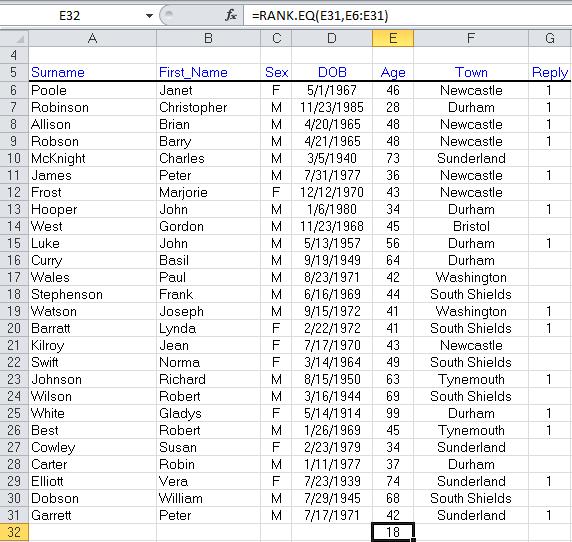
Task: Select the cell with DOB 5/14/1914
Action: click(x=332, y=413)
